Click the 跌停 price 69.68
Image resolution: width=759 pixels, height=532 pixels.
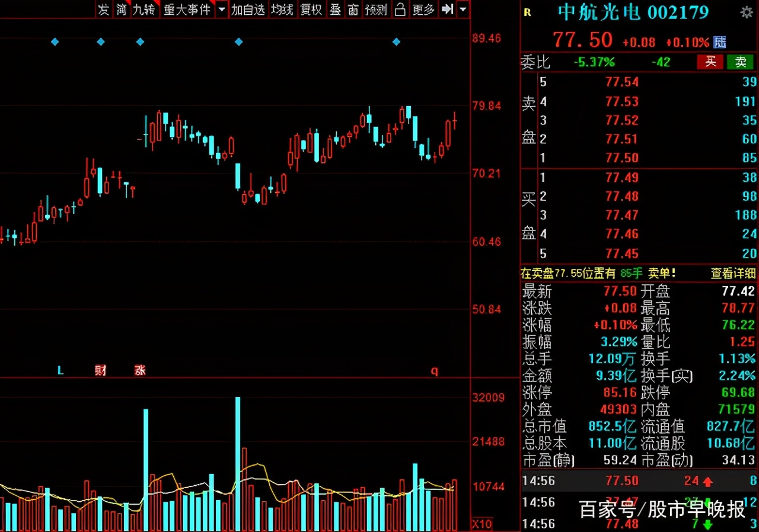(738, 392)
